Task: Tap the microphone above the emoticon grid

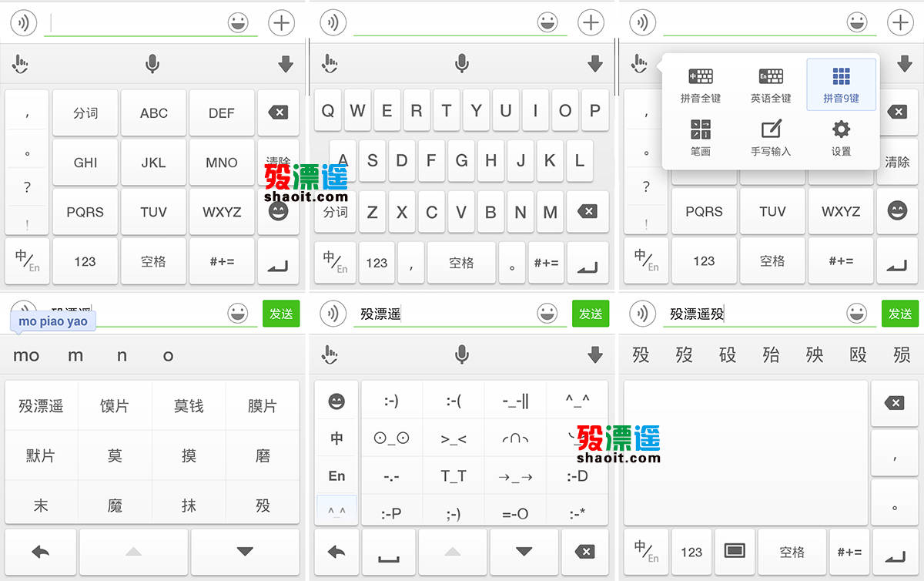Action: (x=462, y=354)
